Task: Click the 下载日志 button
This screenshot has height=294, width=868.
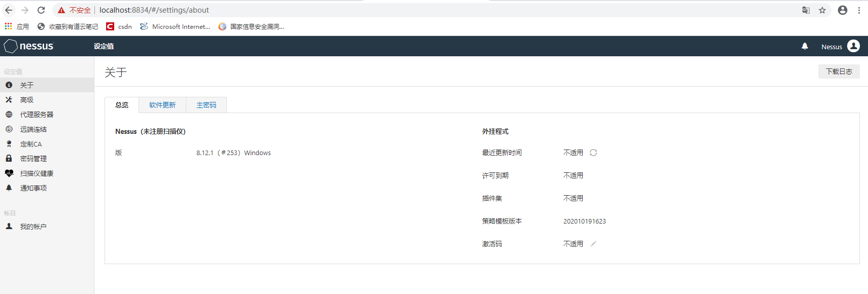Action: click(x=839, y=71)
